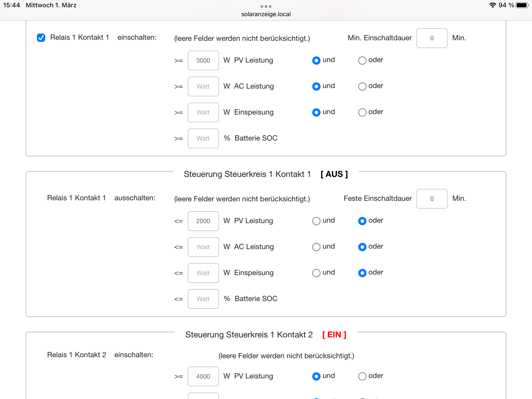This screenshot has height=399, width=532.
Task: Click the Min. Einschaltdauer minutes field
Action: (431, 38)
